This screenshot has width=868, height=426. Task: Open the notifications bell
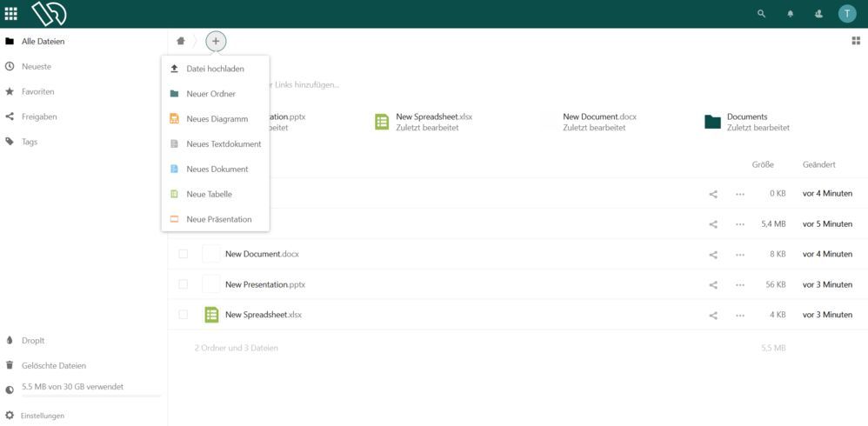791,14
